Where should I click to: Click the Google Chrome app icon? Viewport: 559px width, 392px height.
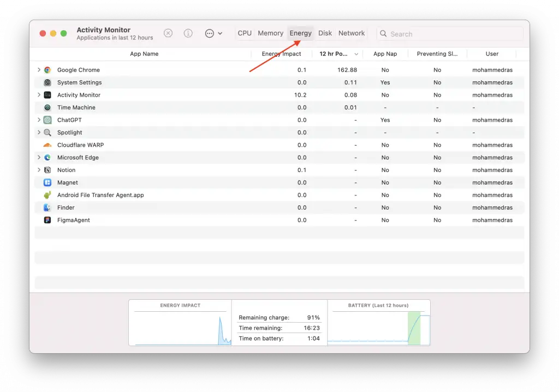pos(47,70)
